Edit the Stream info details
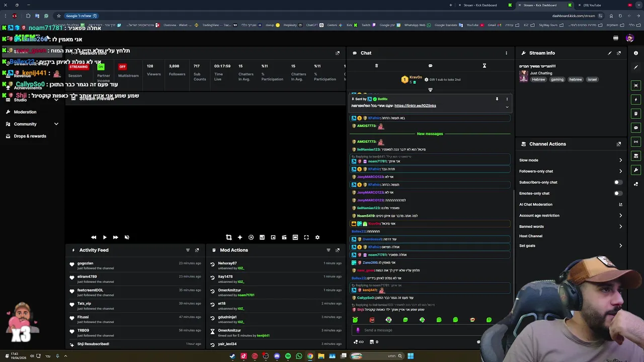 coord(610,53)
